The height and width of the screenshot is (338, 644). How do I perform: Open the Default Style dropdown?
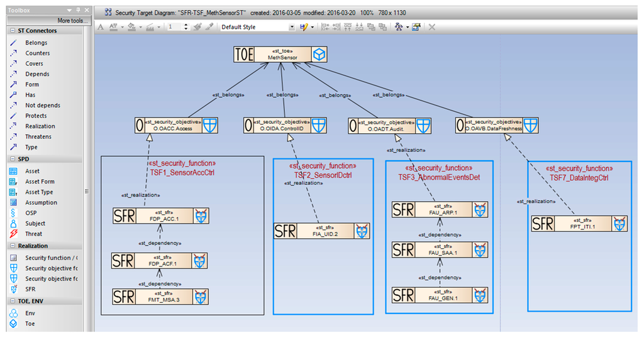tap(291, 27)
